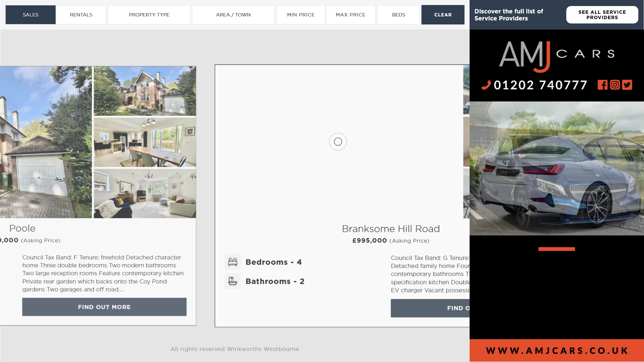Image resolution: width=644 pixels, height=362 pixels.
Task: Click the AMJ Cars logo
Action: (556, 56)
